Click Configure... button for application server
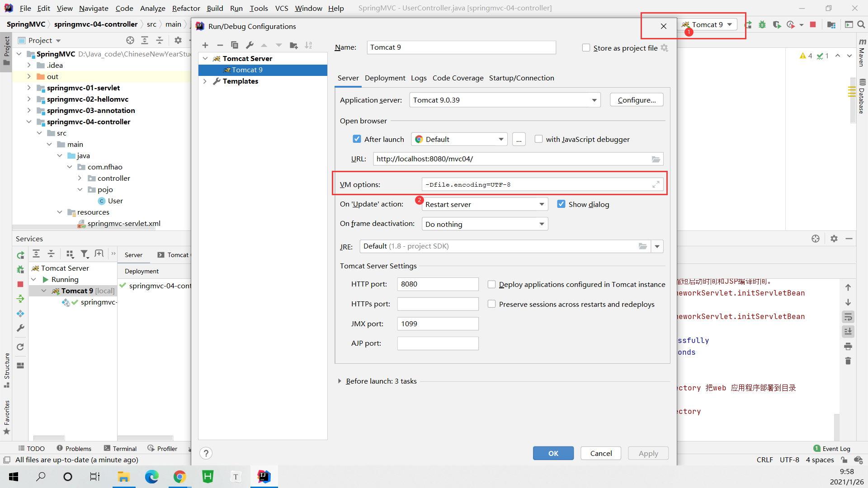Viewport: 868px width, 488px height. click(637, 100)
